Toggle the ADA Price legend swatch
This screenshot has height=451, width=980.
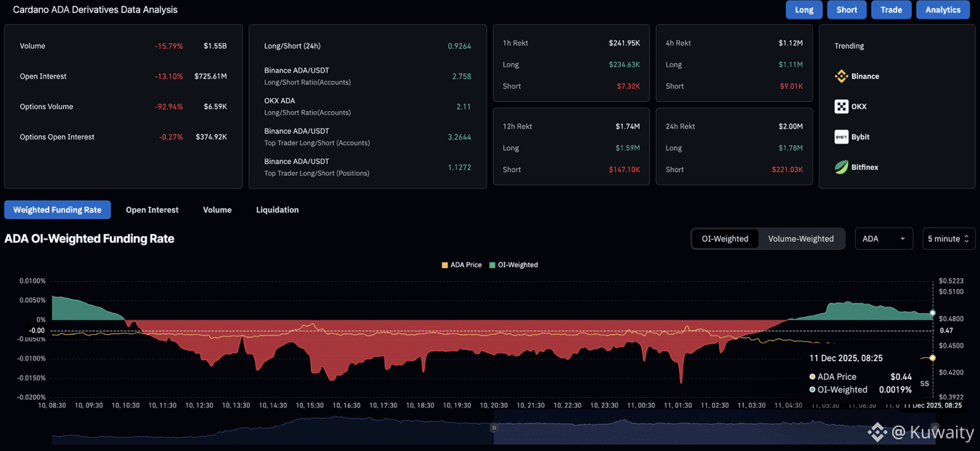(445, 265)
